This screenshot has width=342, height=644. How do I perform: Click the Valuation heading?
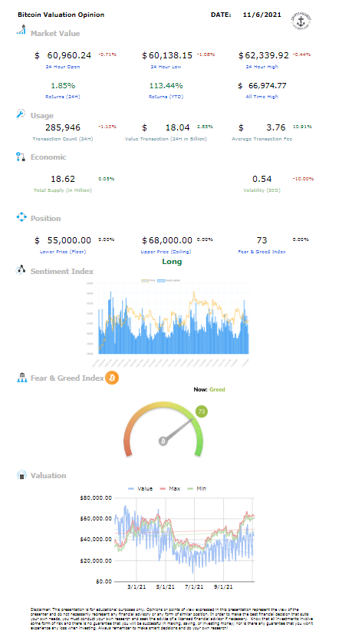[x=48, y=476]
